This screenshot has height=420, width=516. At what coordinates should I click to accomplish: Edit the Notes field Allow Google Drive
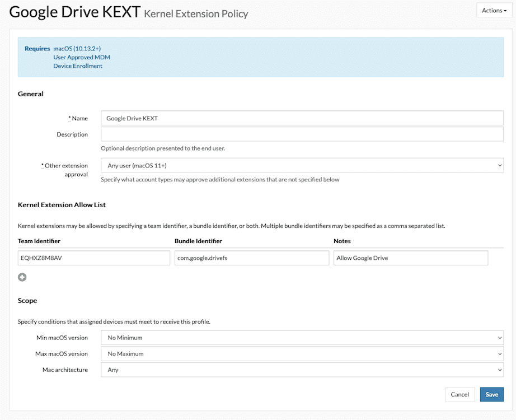click(411, 258)
